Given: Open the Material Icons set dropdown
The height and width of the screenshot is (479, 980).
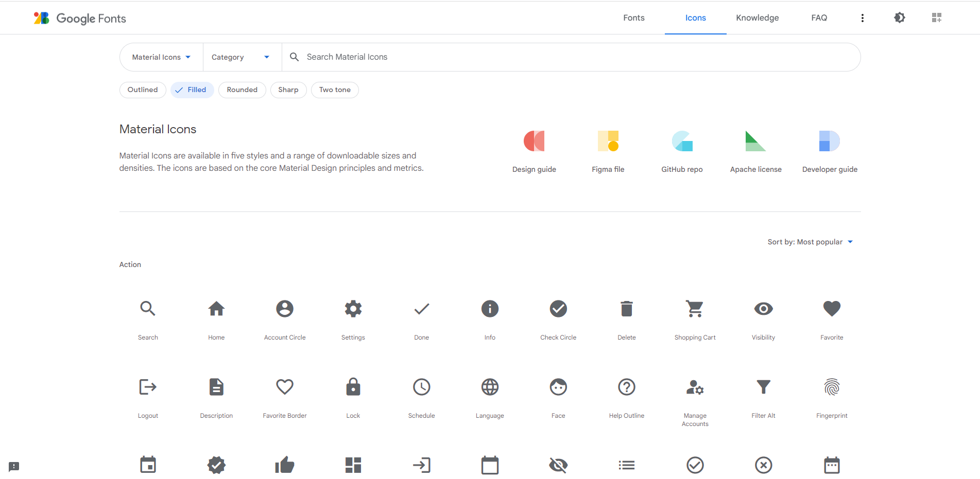Looking at the screenshot, I should (161, 57).
